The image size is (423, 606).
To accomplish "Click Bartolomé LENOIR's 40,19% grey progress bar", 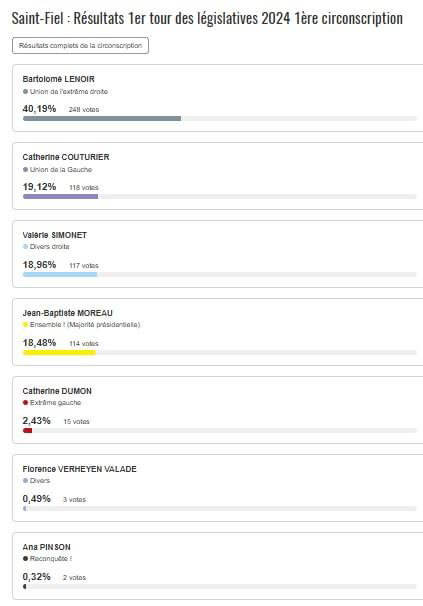I will click(x=102, y=119).
